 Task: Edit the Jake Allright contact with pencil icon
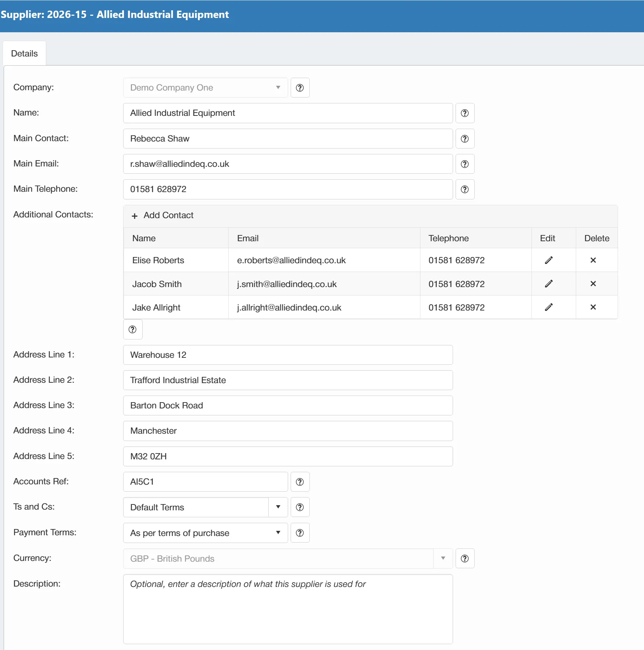tap(549, 307)
